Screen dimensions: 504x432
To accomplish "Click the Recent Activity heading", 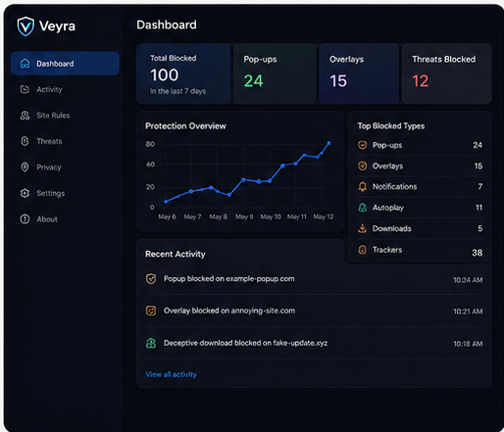I will [176, 254].
